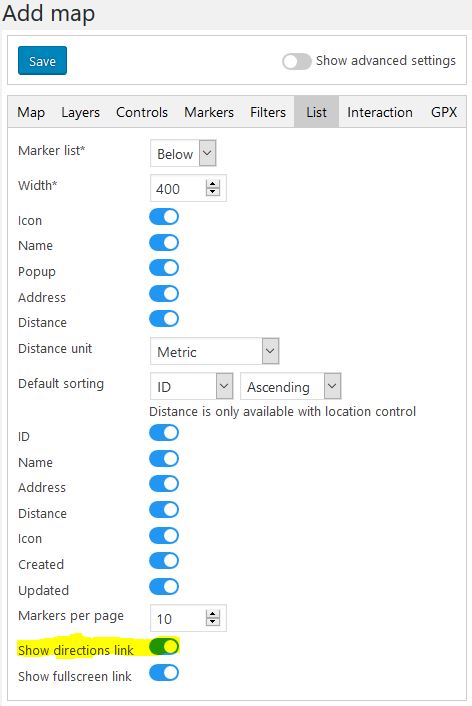Disable the Popup toggle
This screenshot has height=706, width=472.
[x=164, y=268]
